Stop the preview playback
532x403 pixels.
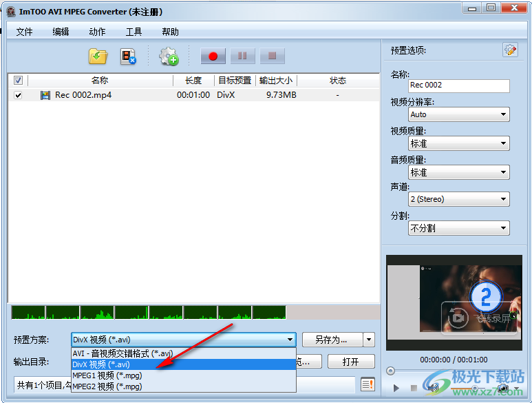pos(414,388)
